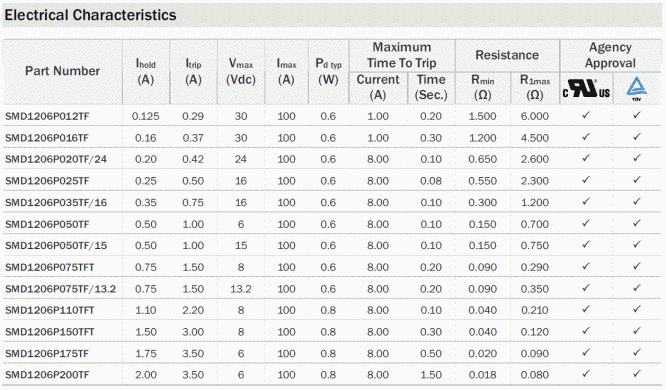
Task: Select part number SMD1206P200TF
Action: (x=47, y=375)
